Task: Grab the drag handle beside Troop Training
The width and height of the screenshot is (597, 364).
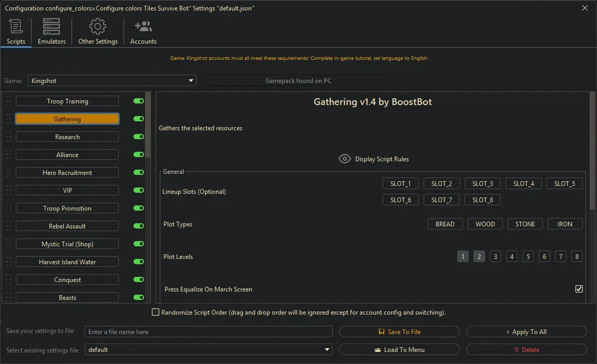Action: click(8, 101)
